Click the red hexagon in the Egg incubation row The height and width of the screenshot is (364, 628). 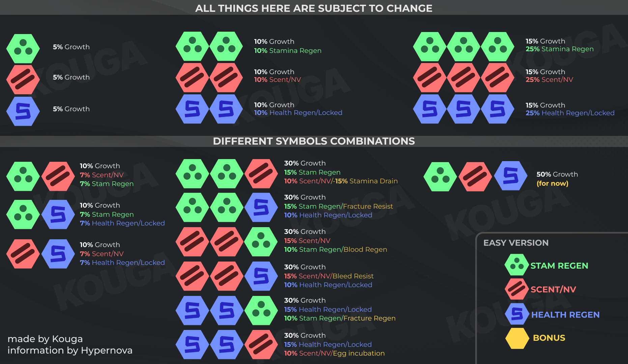point(261,344)
